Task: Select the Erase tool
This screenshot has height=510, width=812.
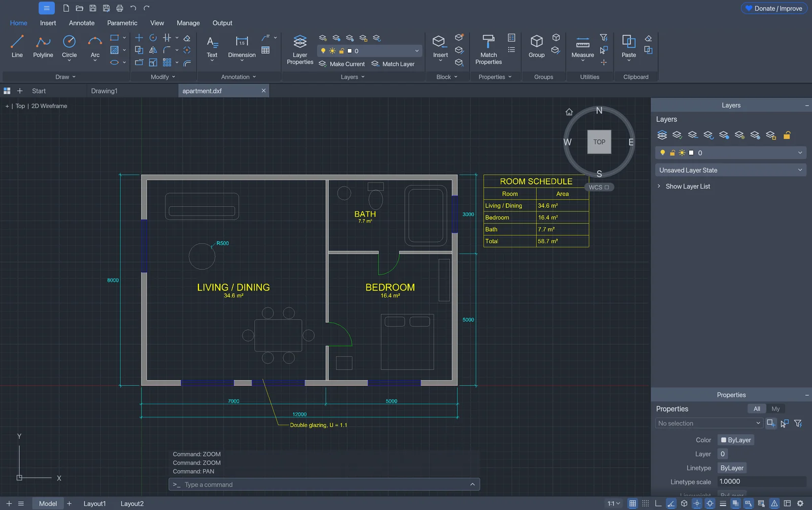Action: [187, 38]
